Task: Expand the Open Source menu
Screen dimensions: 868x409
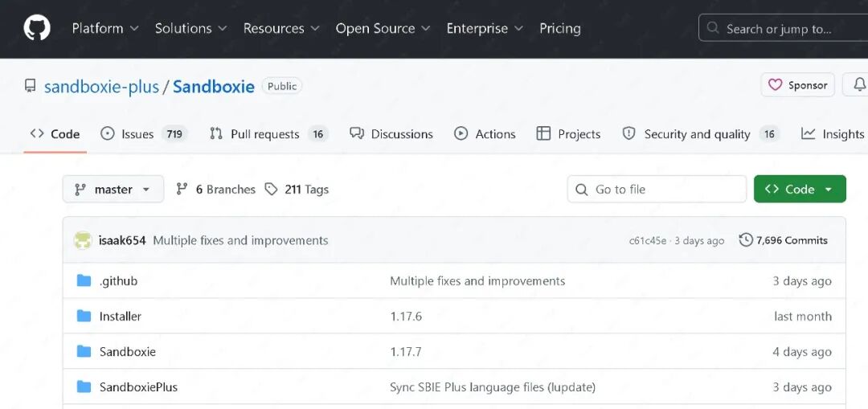Action: point(383,28)
